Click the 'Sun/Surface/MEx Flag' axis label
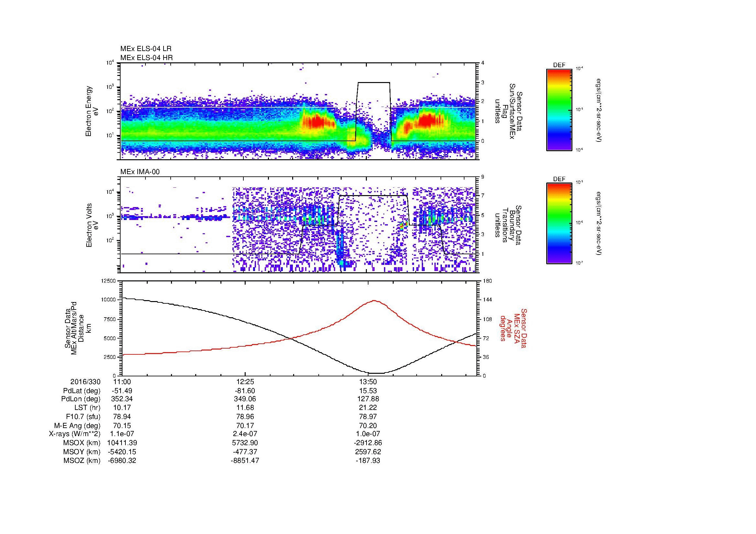This screenshot has width=756, height=534. 508,111
